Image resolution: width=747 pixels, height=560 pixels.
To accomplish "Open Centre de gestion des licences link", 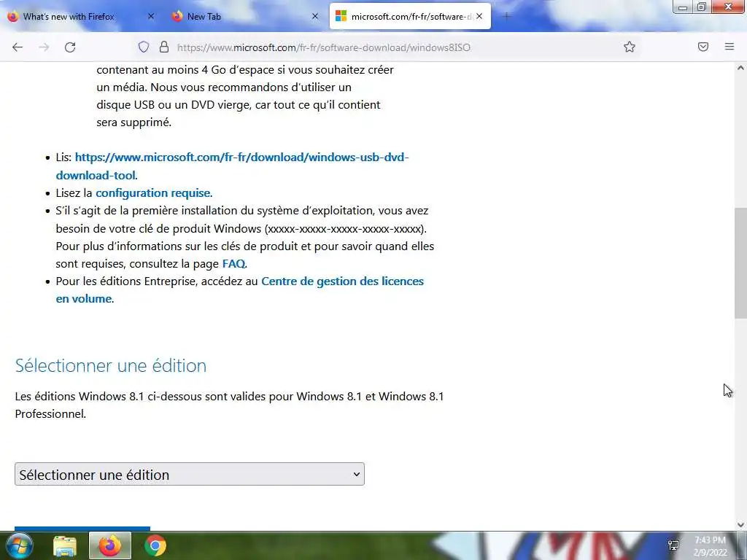I will tap(239, 290).
